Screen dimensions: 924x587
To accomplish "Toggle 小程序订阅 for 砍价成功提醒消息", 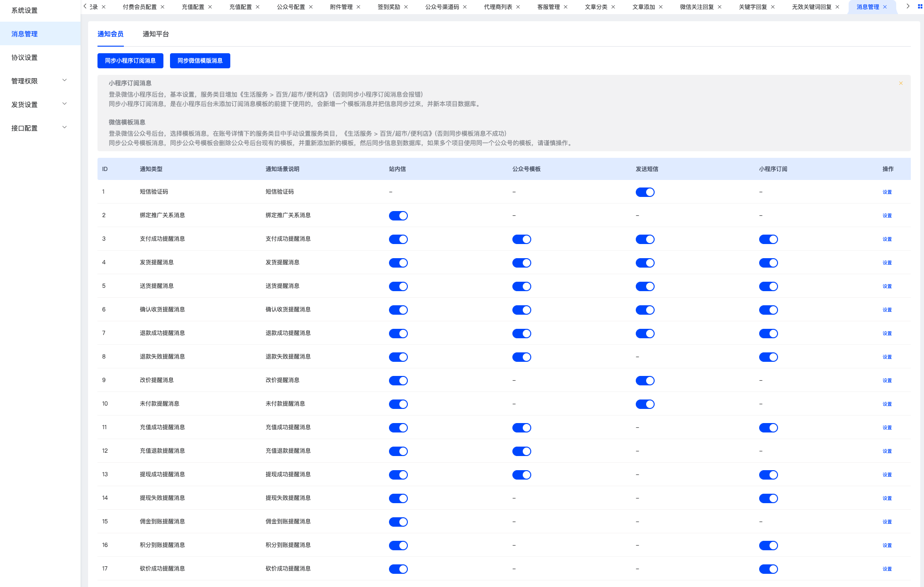I will pyautogui.click(x=769, y=569).
